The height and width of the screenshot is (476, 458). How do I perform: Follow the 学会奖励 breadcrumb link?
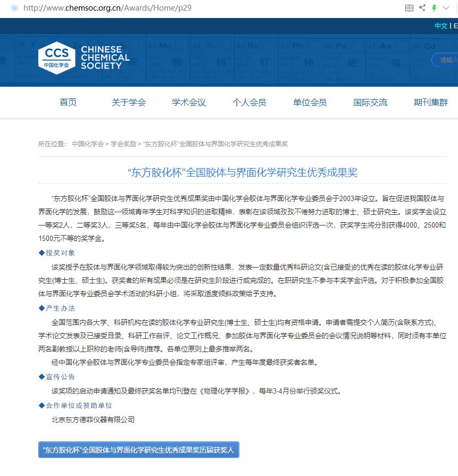pyautogui.click(x=123, y=144)
